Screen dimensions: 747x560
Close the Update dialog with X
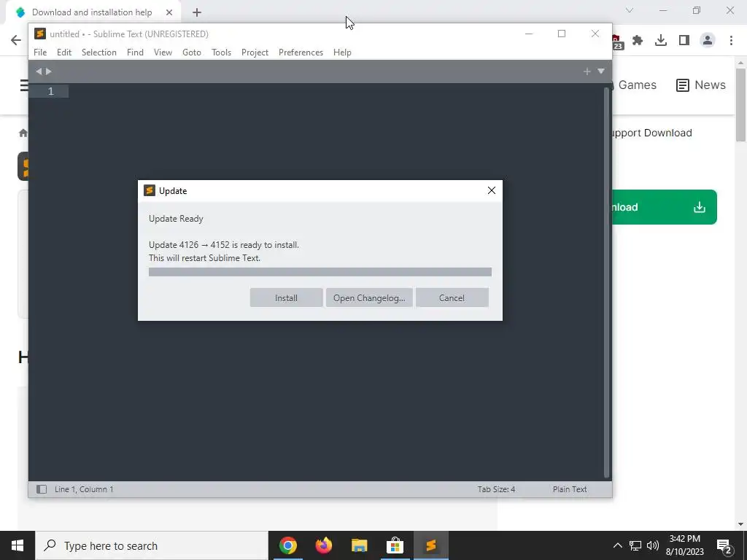492,190
